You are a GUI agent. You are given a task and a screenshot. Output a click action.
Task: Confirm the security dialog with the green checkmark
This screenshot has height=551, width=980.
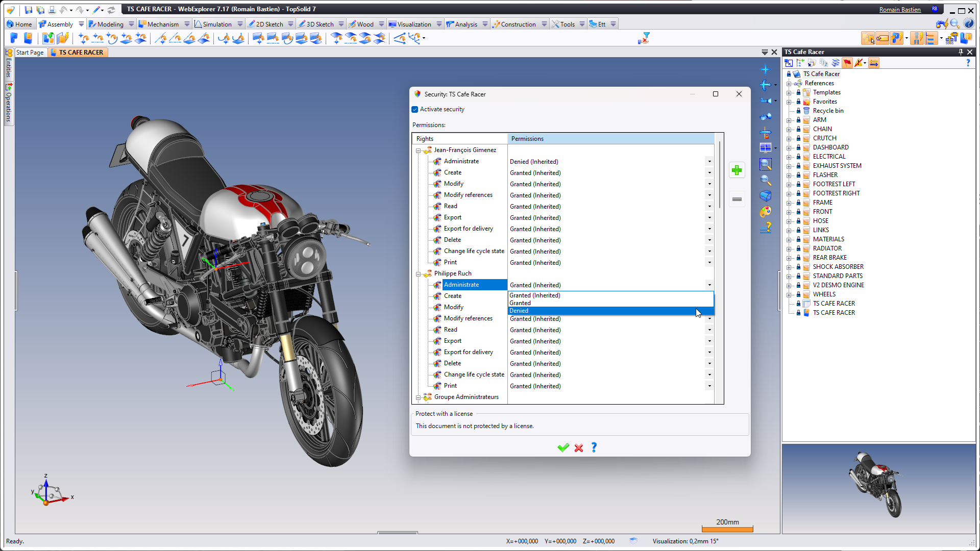click(563, 447)
